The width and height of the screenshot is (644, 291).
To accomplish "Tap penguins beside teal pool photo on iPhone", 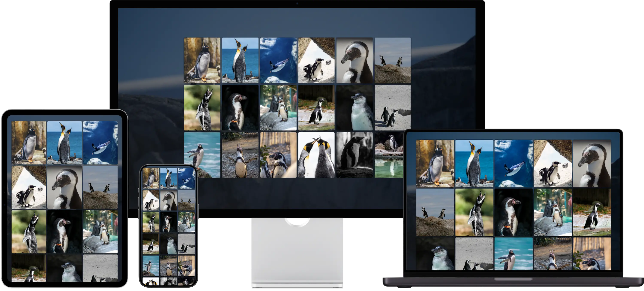I will coord(187,222).
